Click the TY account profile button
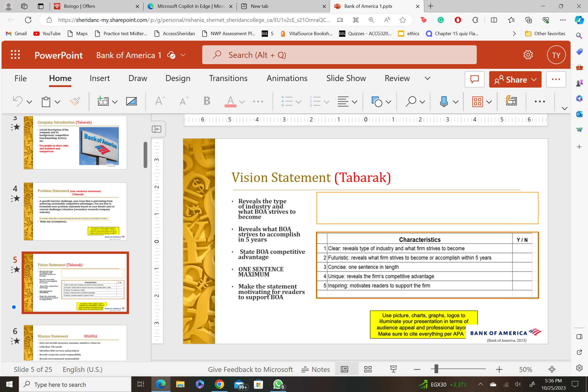 click(556, 55)
